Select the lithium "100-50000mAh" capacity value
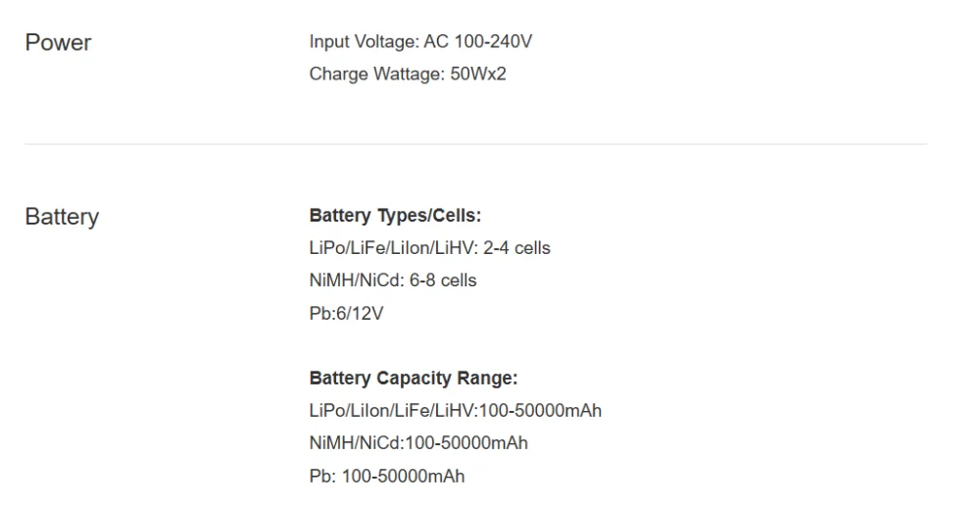The height and width of the screenshot is (508, 980). coord(541,411)
